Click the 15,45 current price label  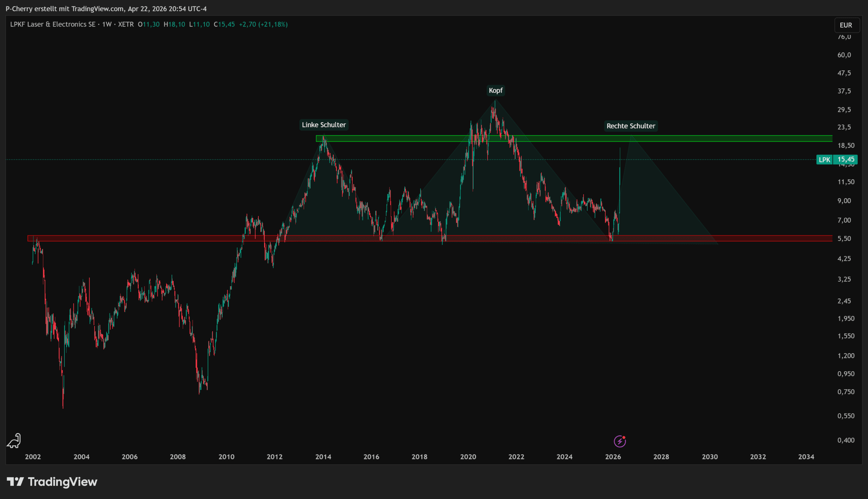[845, 159]
